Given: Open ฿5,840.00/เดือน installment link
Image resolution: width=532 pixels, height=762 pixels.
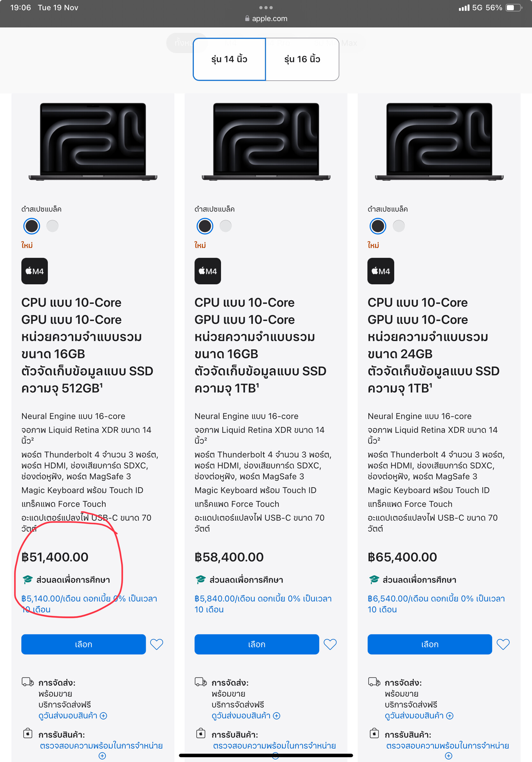Looking at the screenshot, I should 263,604.
